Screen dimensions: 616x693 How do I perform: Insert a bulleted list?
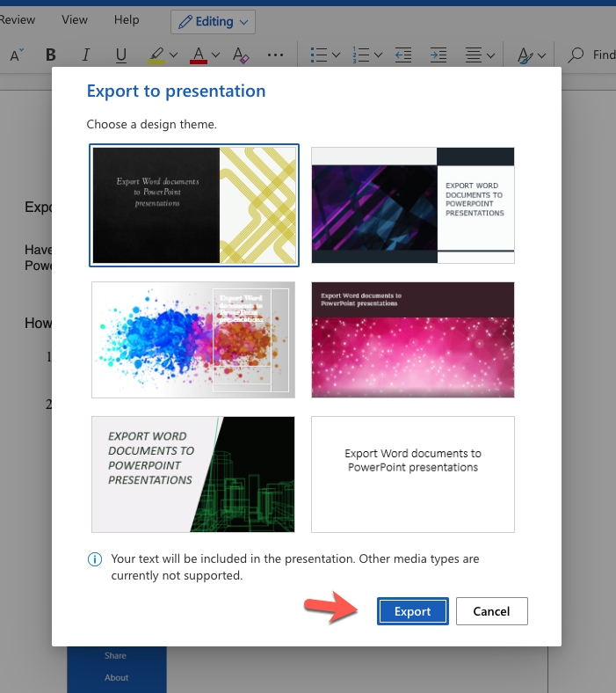319,55
